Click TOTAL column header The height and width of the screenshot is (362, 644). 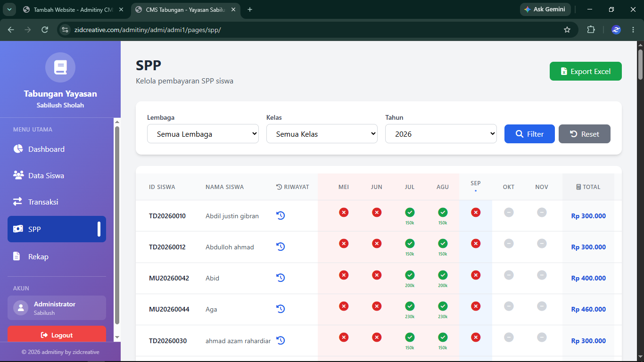588,187
